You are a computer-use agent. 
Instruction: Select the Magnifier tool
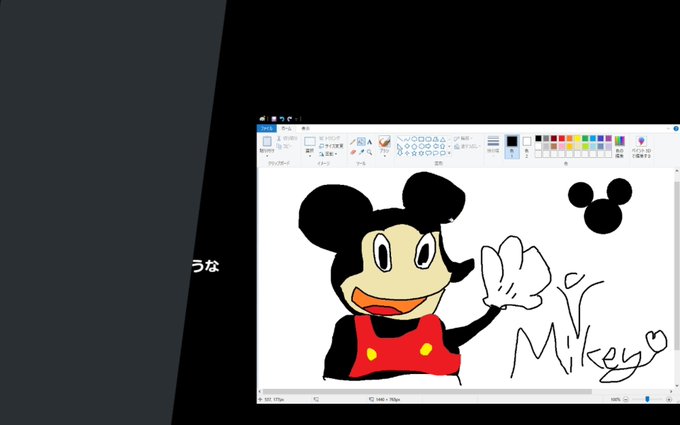[369, 152]
